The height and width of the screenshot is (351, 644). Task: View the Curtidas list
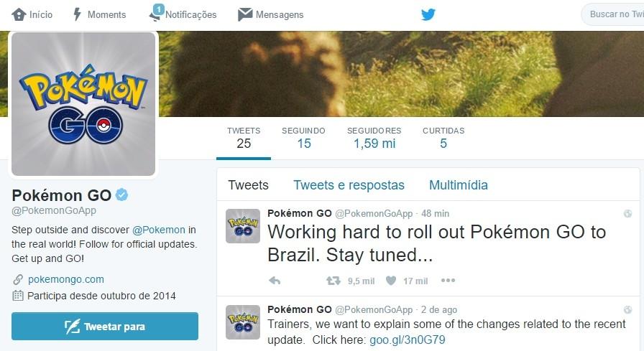pos(443,138)
